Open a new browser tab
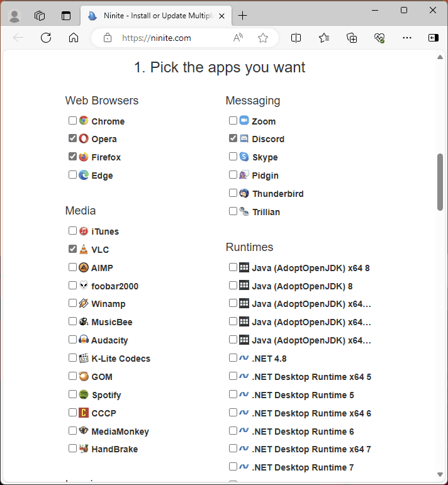Viewport: 448px width, 485px height. click(243, 16)
